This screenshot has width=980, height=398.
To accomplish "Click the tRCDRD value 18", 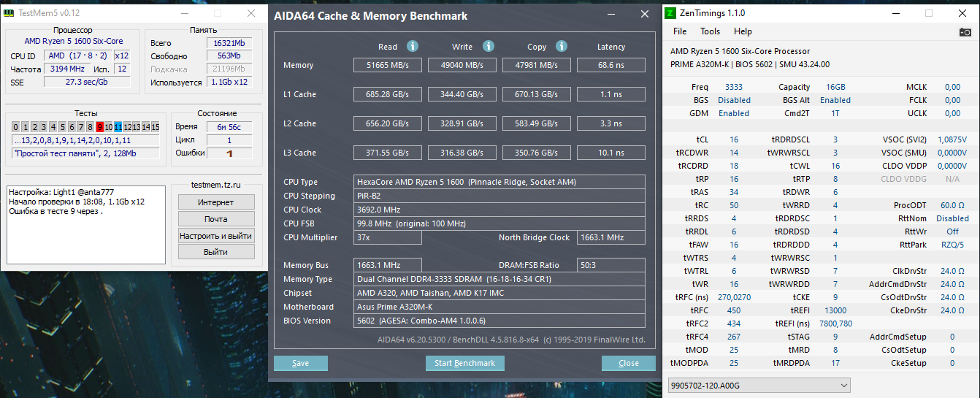I will click(x=734, y=166).
